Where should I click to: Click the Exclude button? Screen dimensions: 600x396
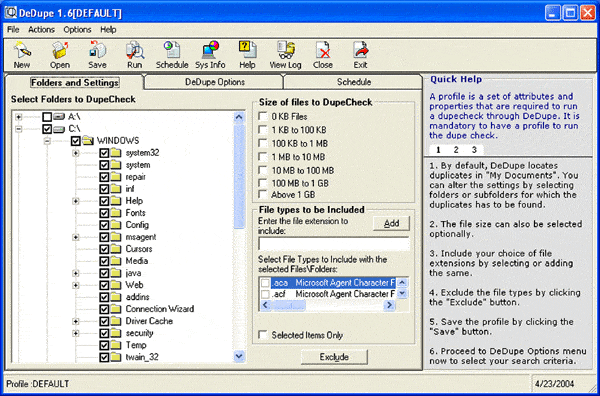coord(334,357)
